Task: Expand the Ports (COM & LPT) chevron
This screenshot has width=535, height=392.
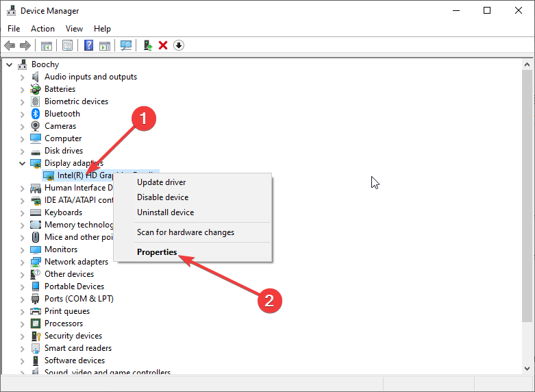Action: pyautogui.click(x=22, y=299)
